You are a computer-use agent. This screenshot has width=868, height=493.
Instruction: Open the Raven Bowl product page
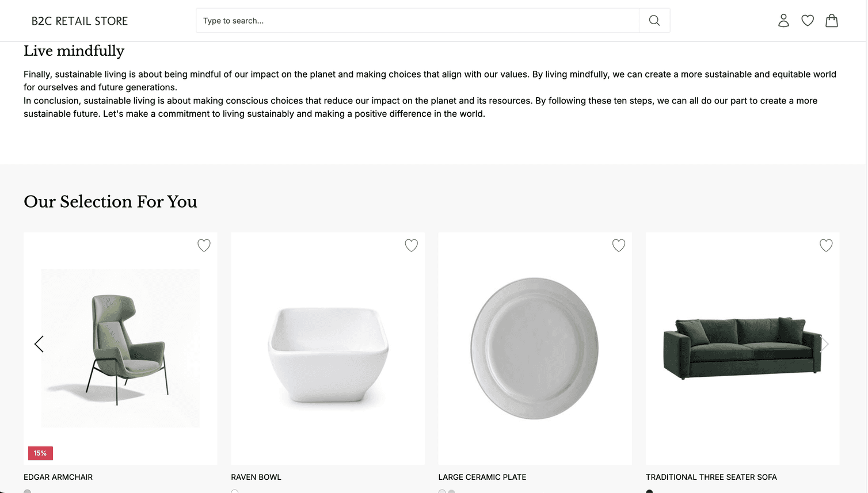pos(256,477)
